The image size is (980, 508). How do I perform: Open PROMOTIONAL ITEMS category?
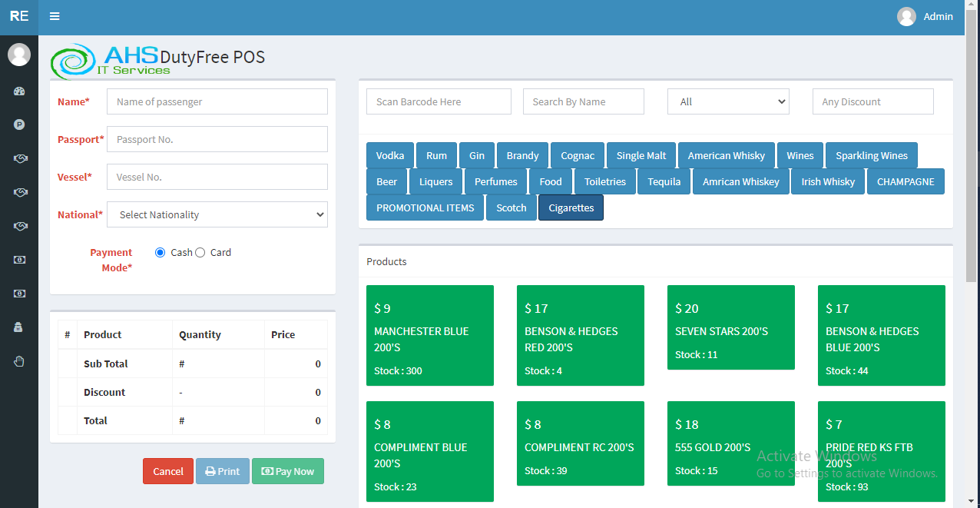(425, 208)
